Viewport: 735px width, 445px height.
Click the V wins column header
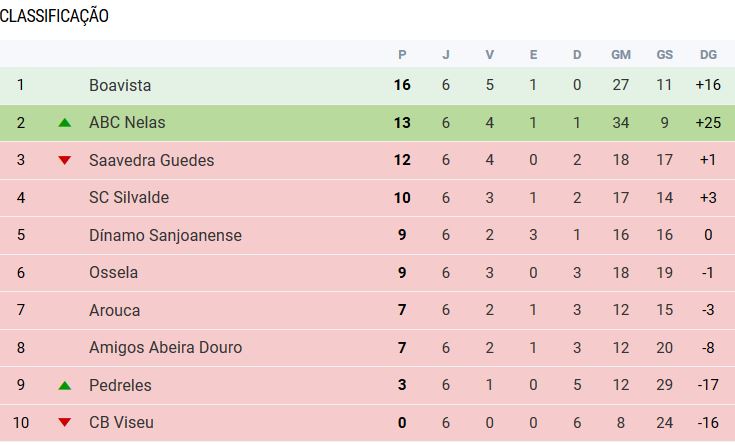[490, 55]
